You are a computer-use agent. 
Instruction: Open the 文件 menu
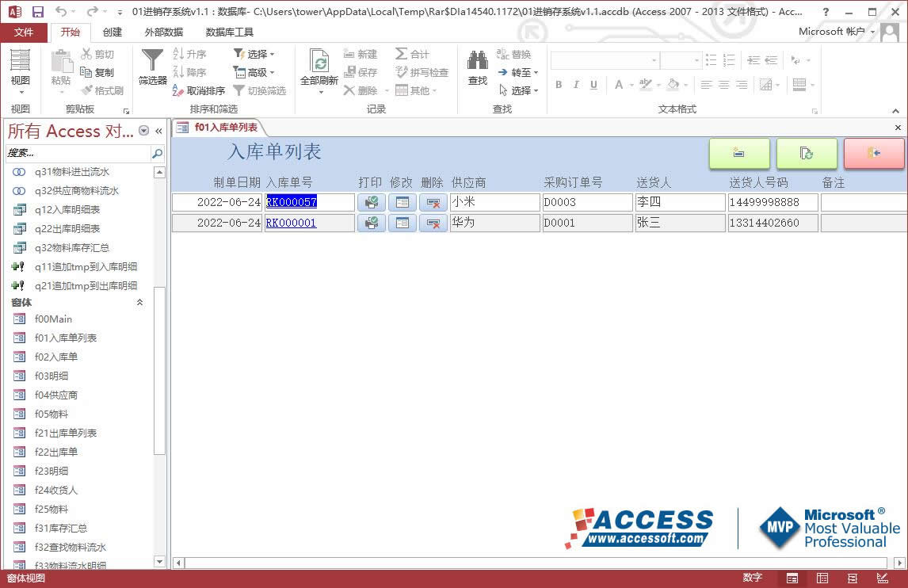(x=24, y=32)
